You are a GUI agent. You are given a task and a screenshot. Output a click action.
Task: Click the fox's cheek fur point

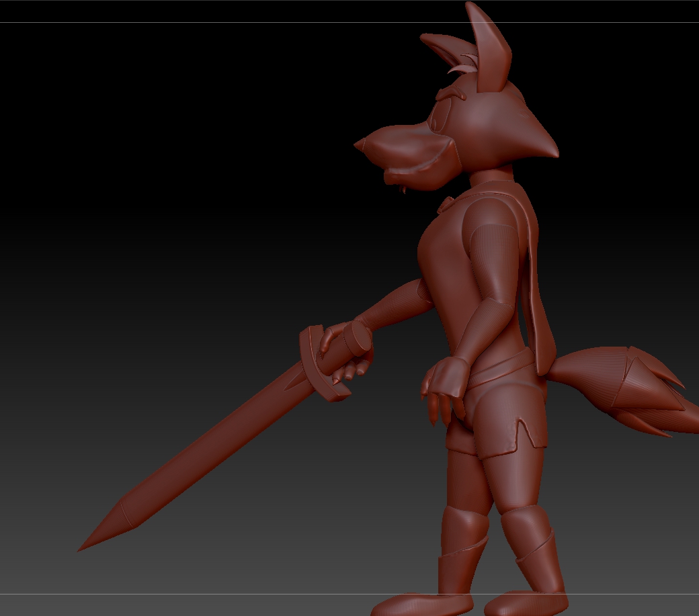point(545,142)
